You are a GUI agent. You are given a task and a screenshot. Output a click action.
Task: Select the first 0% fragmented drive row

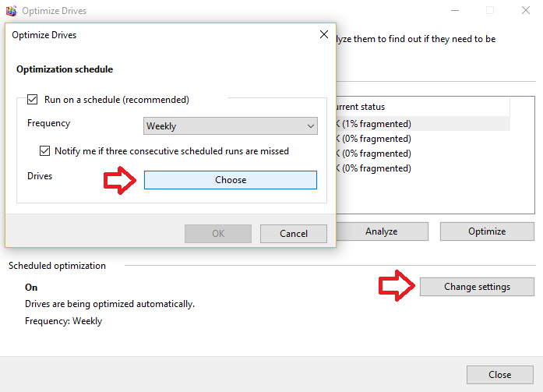pos(423,139)
